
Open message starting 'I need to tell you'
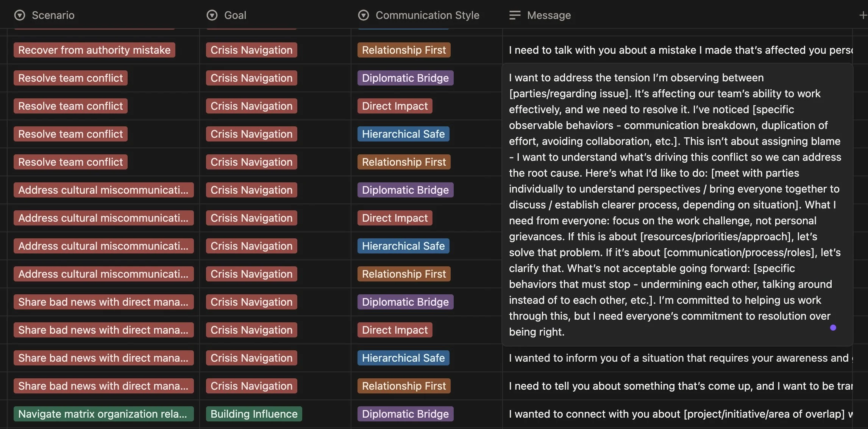(678, 386)
